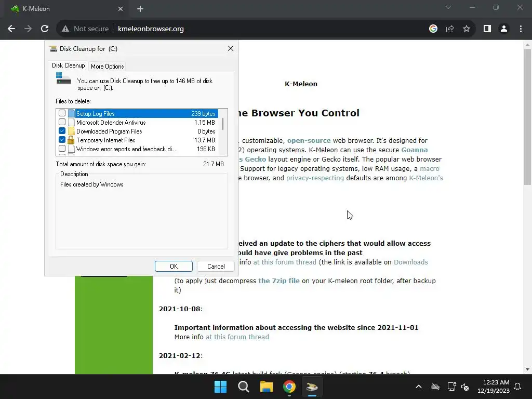The height and width of the screenshot is (399, 532).
Task: Switch to the Disk Cleanup tab
Action: (68, 65)
